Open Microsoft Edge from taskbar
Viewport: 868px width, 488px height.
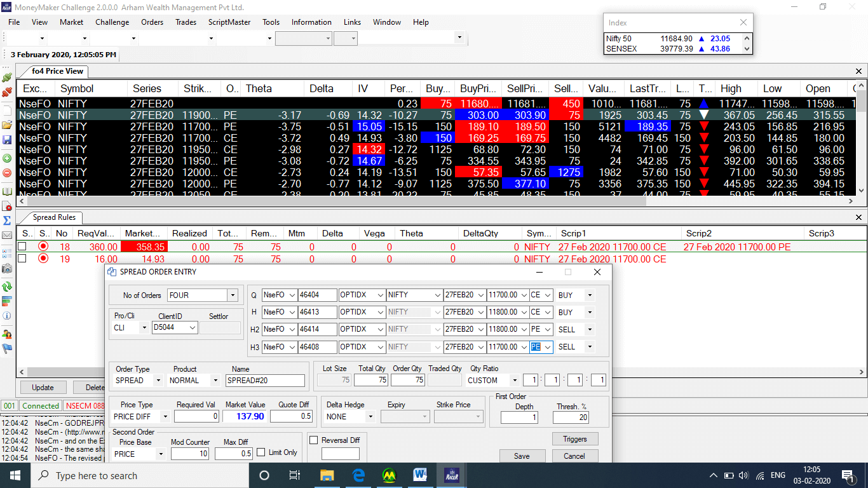[358, 475]
